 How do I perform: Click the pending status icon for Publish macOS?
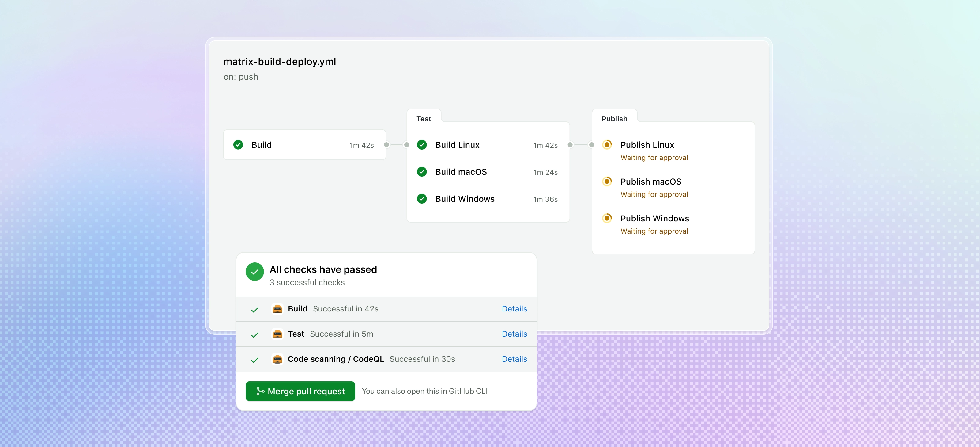(607, 181)
